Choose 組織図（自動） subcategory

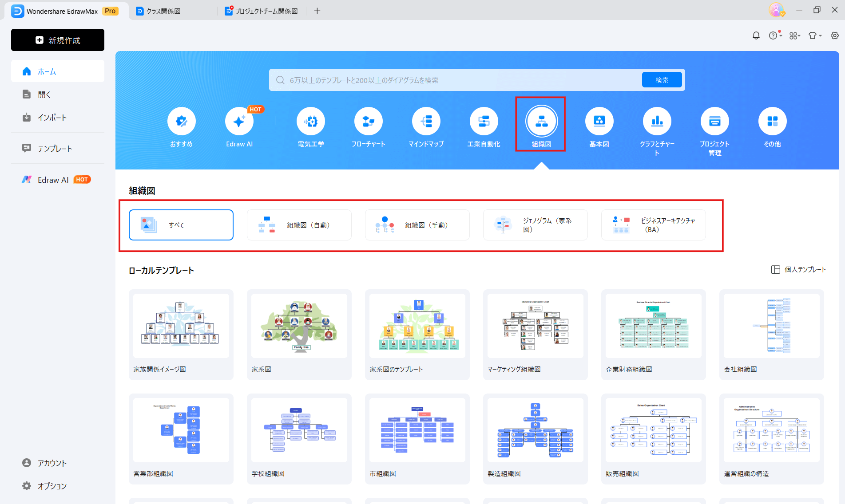pos(299,225)
